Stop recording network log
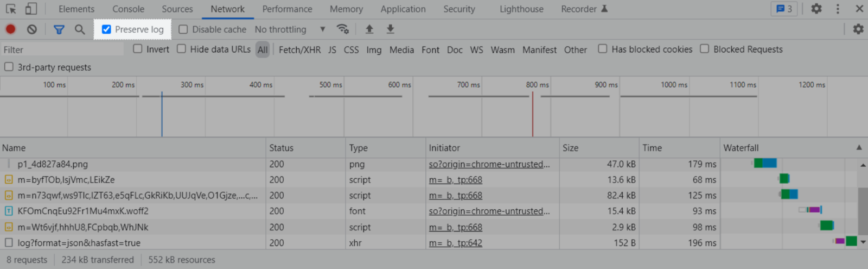 10,29
